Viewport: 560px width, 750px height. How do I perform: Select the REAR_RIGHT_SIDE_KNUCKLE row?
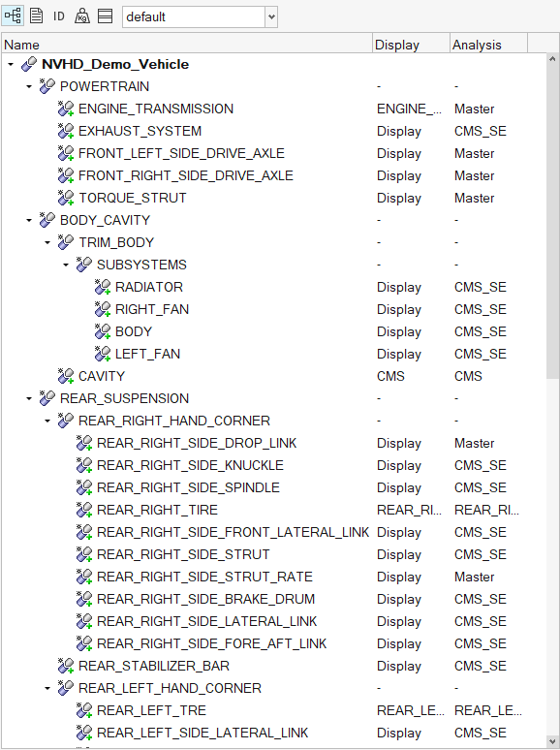(273, 465)
